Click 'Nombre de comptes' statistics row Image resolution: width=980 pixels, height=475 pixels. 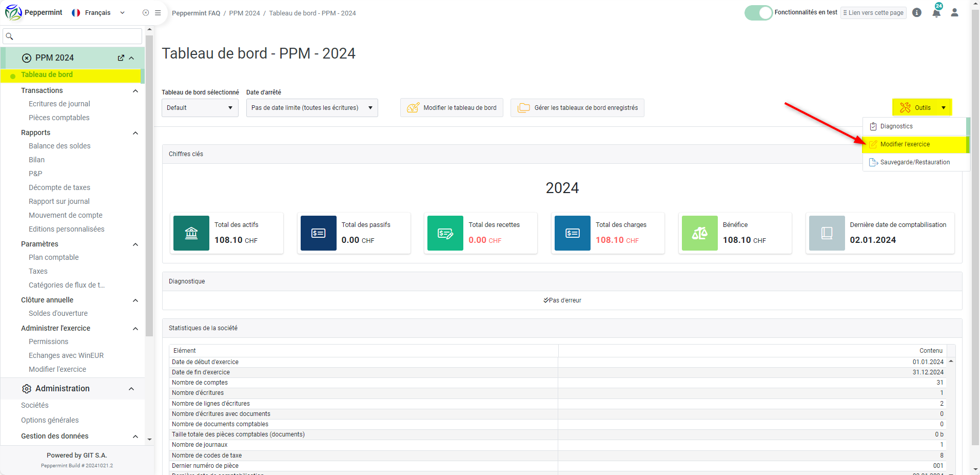click(558, 383)
